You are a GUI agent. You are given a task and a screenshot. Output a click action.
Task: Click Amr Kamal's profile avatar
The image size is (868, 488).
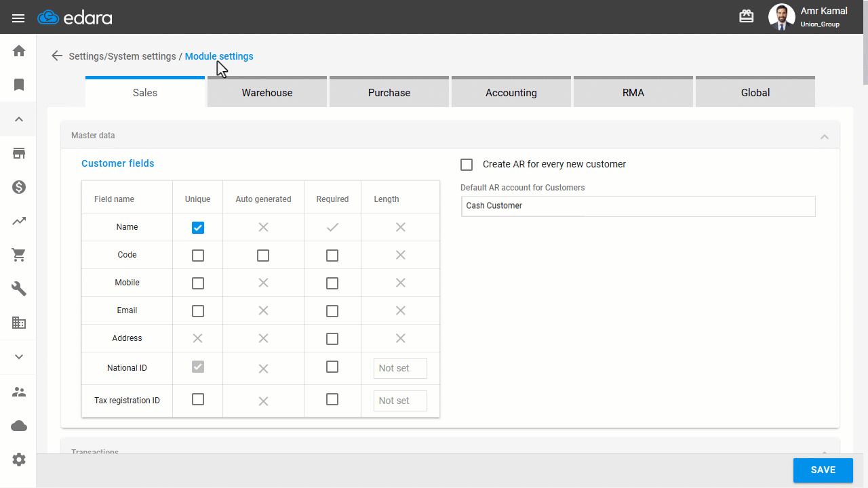click(x=781, y=17)
